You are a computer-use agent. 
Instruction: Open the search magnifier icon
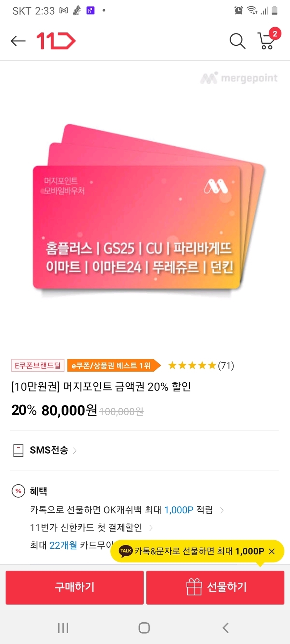(x=237, y=41)
